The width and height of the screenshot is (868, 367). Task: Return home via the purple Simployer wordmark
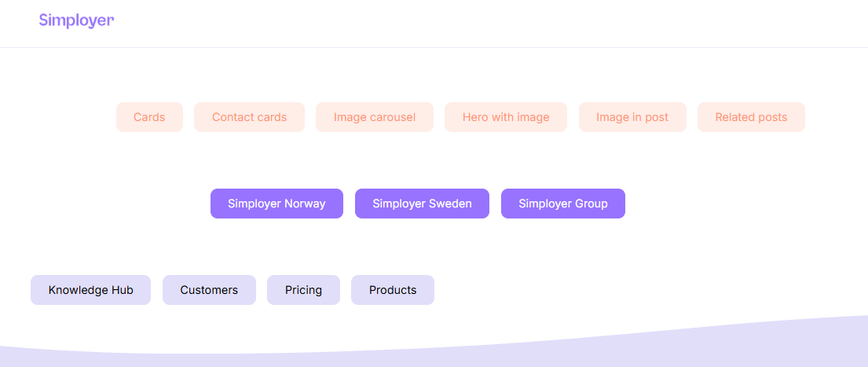pos(76,20)
